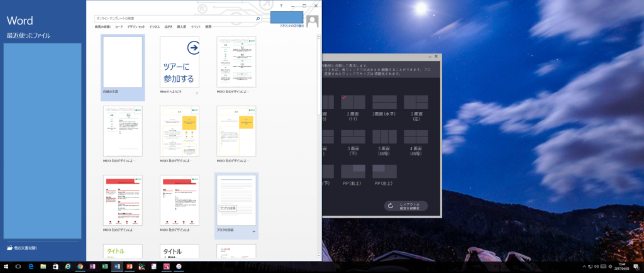The image size is (644, 273).
Task: Pin the ブログの投稿 template to the list
Action: pos(254,232)
